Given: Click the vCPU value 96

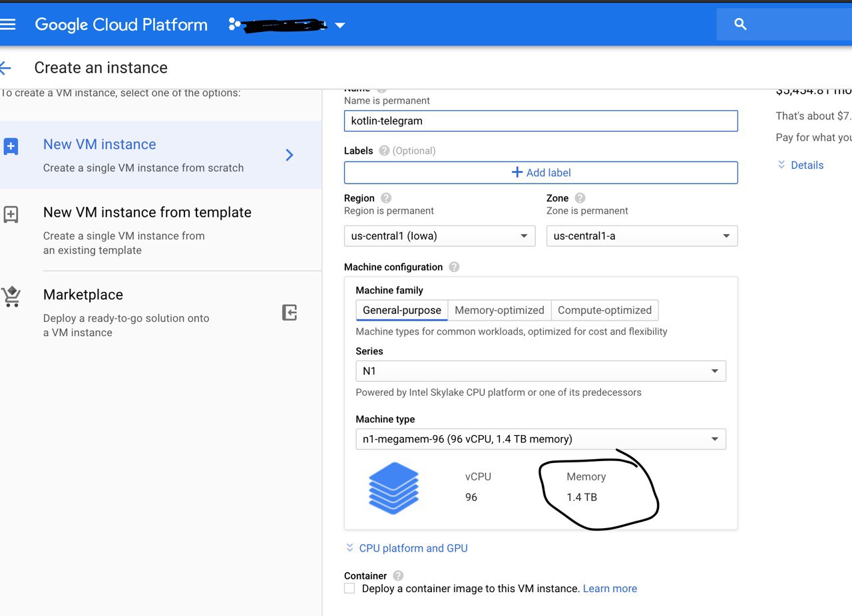Looking at the screenshot, I should (x=471, y=497).
